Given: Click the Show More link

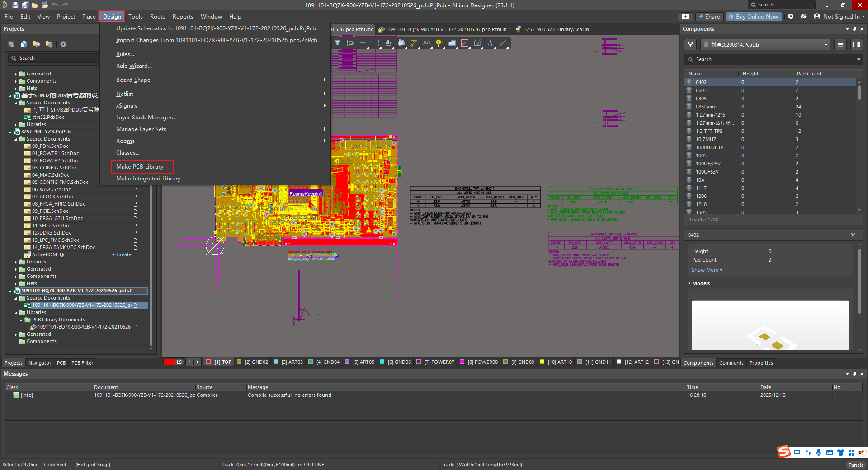Looking at the screenshot, I should click(x=707, y=270).
